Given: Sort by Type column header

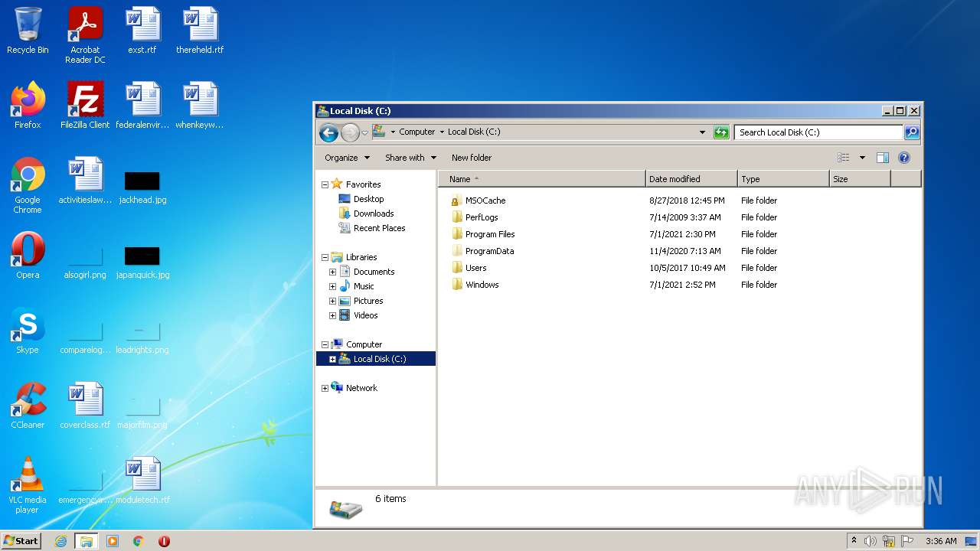Looking at the screenshot, I should click(783, 179).
